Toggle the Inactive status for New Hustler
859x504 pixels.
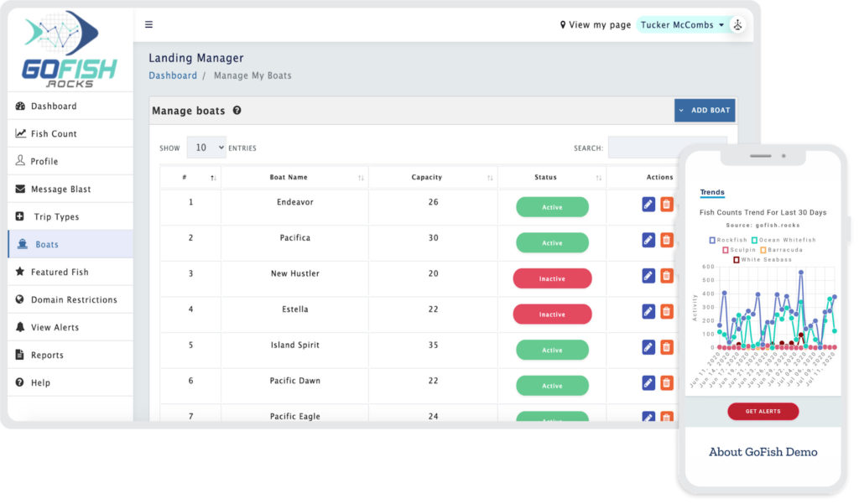click(x=552, y=278)
